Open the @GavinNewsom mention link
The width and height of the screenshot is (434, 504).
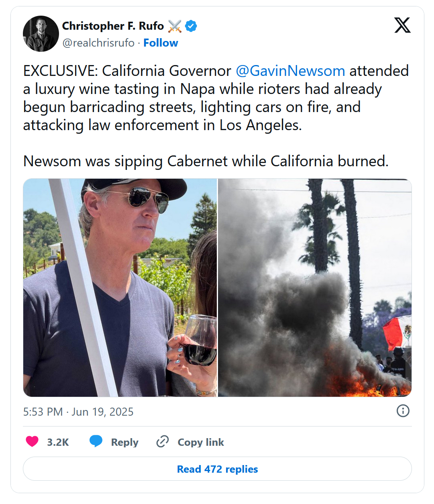290,71
